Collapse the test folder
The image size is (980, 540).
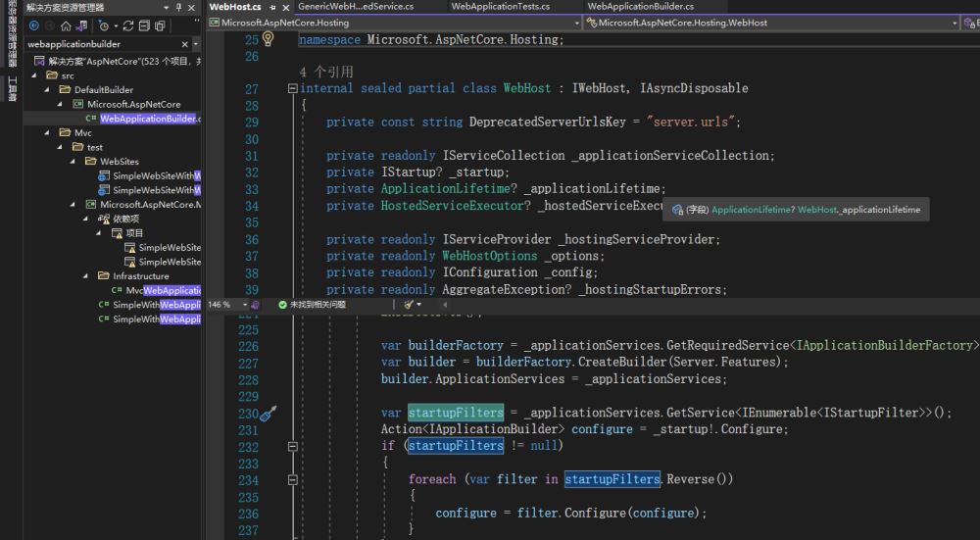pyautogui.click(x=60, y=148)
